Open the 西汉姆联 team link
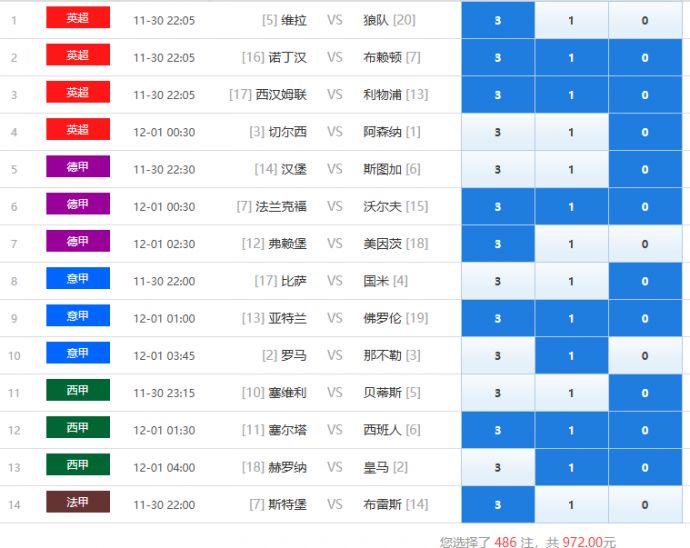Viewport: 690px width, 548px height. tap(281, 95)
